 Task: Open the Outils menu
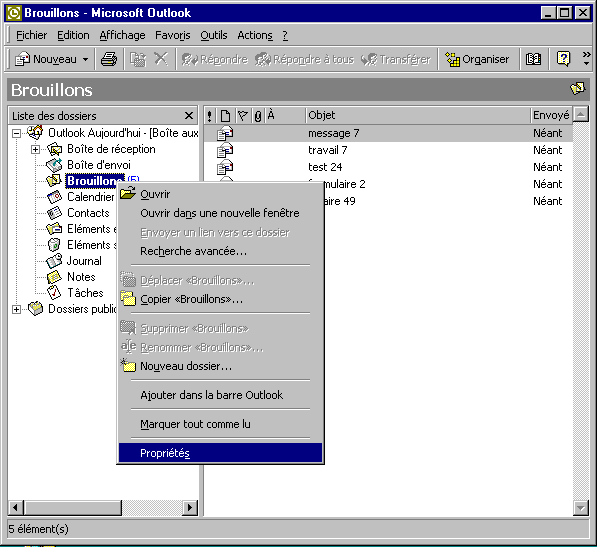coord(214,35)
